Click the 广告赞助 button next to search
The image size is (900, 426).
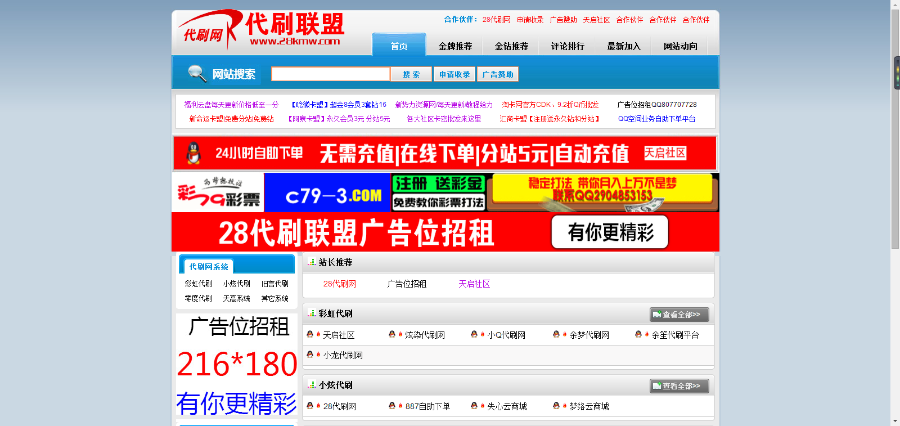498,74
